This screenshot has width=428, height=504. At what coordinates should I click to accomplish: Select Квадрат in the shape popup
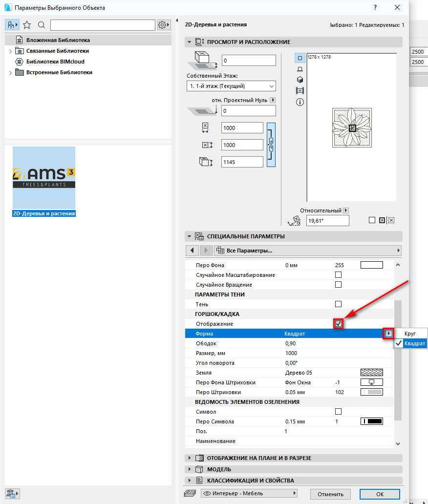coord(414,343)
